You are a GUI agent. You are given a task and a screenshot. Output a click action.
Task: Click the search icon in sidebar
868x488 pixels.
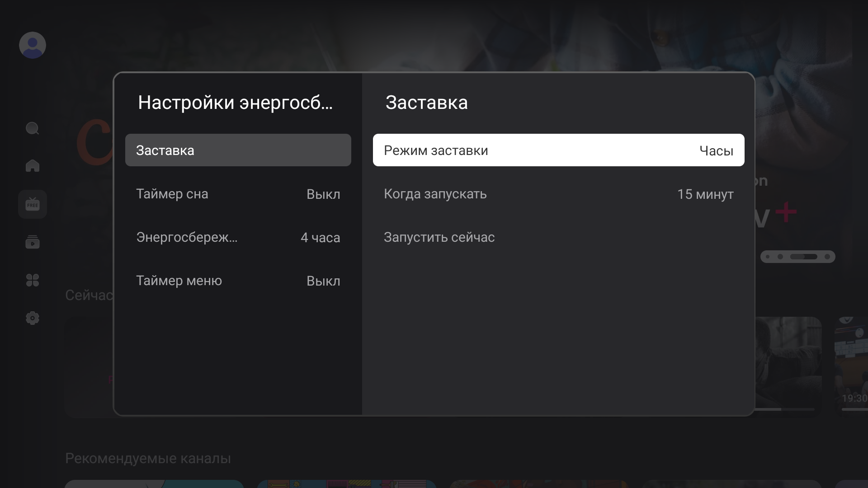coord(33,129)
